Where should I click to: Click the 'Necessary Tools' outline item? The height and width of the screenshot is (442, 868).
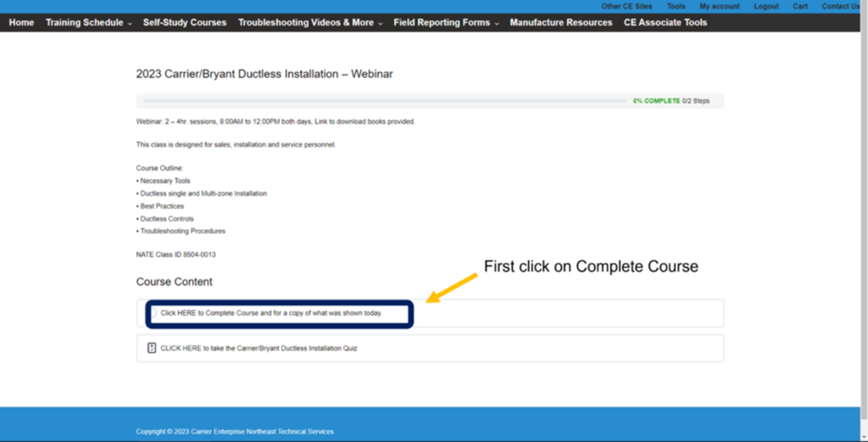click(165, 181)
